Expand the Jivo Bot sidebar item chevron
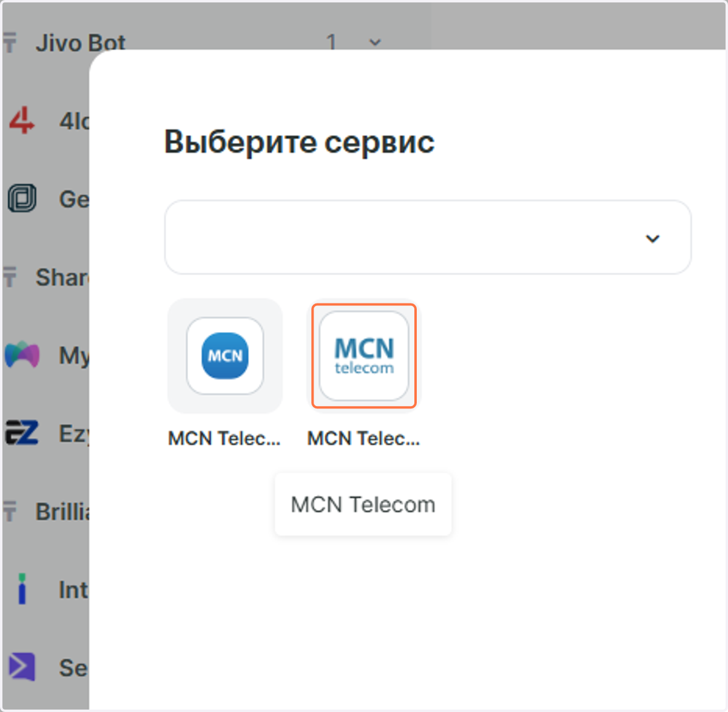Viewport: 728px width, 712px height. 375,42
